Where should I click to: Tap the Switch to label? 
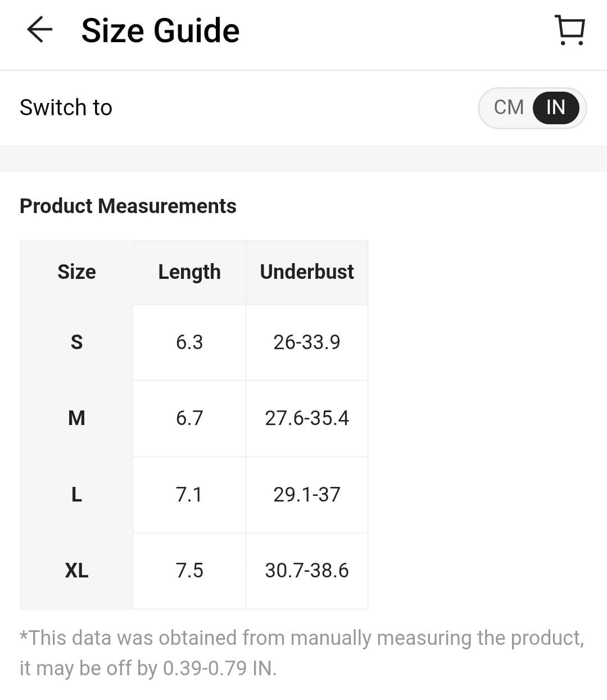(66, 107)
